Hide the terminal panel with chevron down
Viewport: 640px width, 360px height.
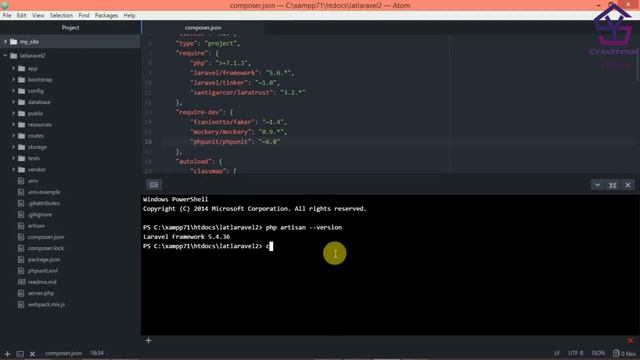pos(598,185)
